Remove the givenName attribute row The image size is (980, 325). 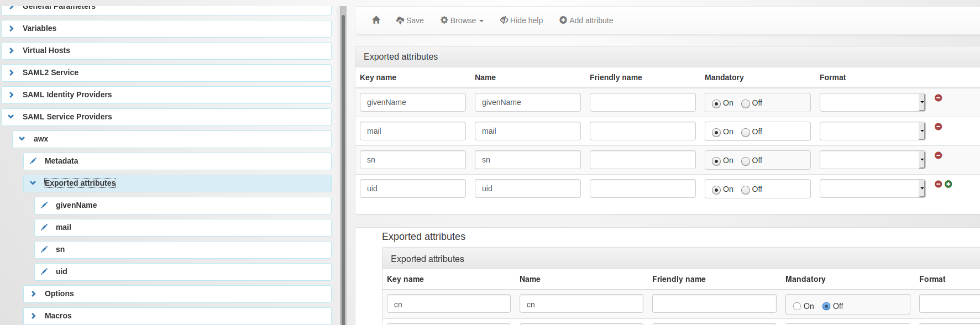tap(938, 98)
